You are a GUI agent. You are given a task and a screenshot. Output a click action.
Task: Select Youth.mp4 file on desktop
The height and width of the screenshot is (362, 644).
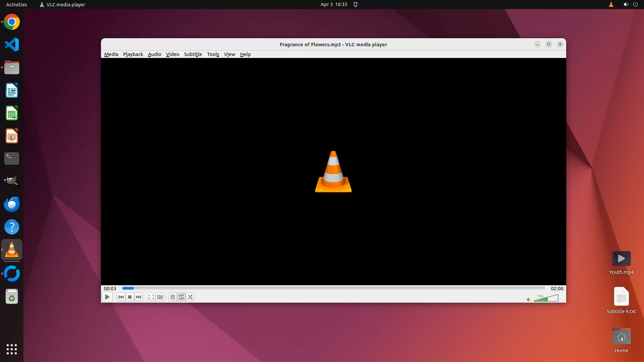[x=621, y=259]
